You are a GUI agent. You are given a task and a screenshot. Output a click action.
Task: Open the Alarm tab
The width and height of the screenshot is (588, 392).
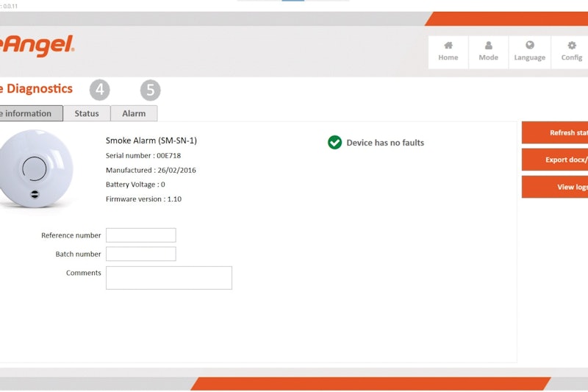point(134,113)
